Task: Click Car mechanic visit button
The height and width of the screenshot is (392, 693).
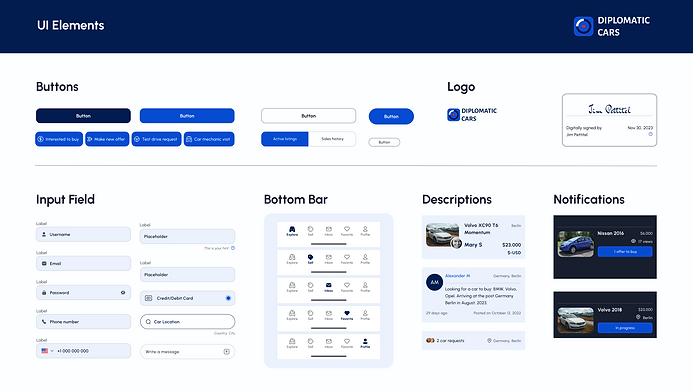Action: tap(209, 139)
